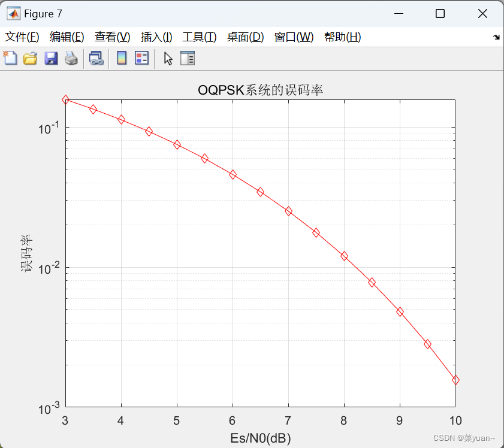This screenshot has height=448, width=504.
Task: Open the 文件 menu
Action: 22,37
